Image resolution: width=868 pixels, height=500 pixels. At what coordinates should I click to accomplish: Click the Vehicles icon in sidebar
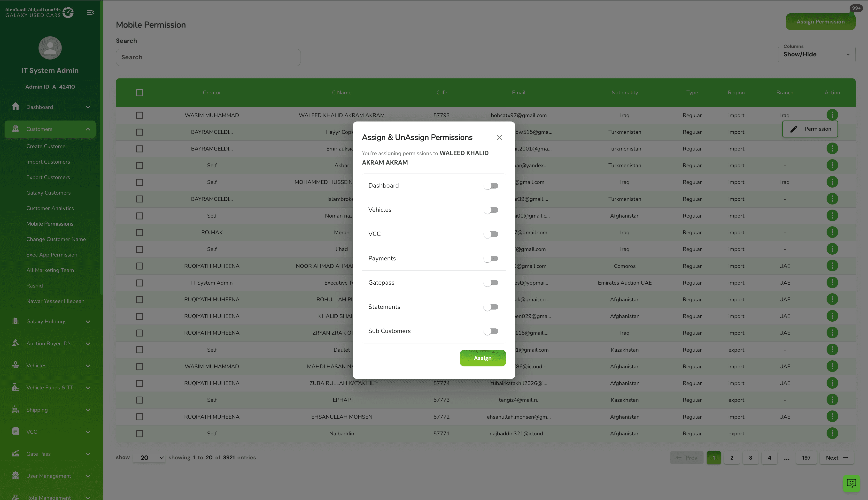tap(15, 365)
